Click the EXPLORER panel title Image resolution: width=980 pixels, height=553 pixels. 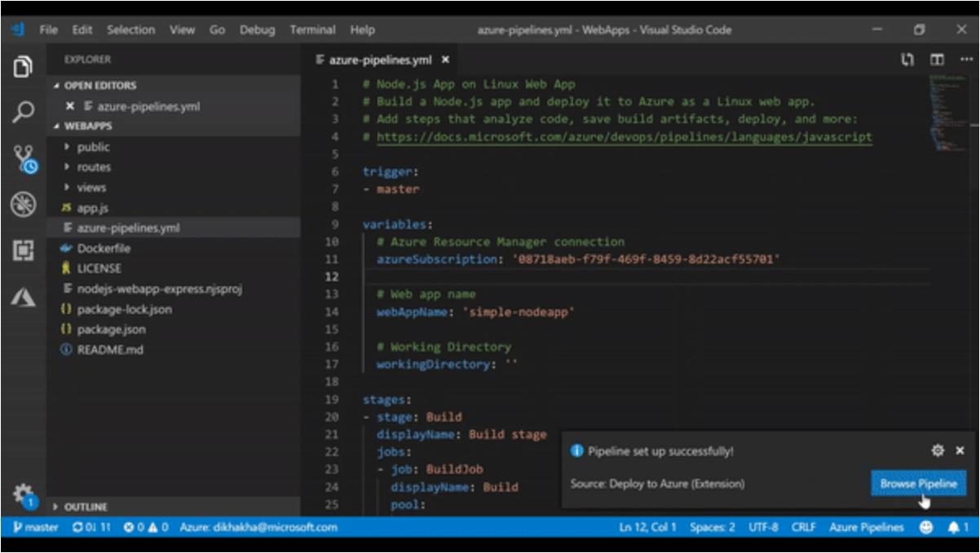pos(87,60)
